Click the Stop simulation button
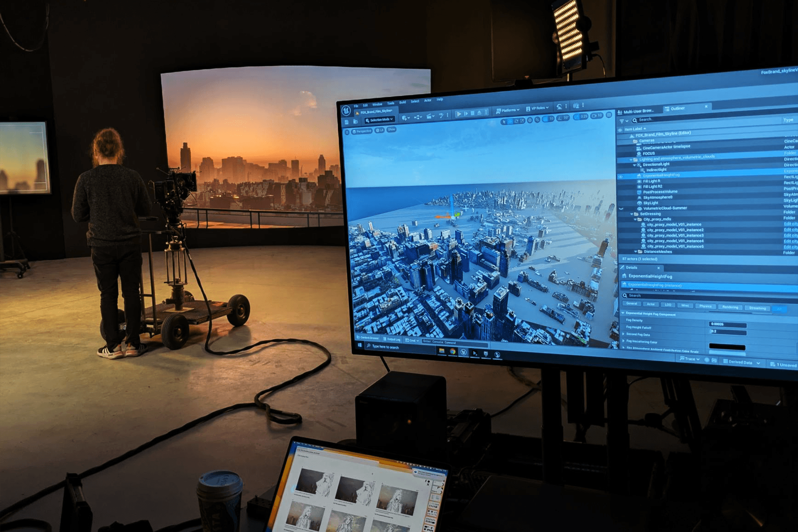Viewport: 798px width, 532px height. 473,113
